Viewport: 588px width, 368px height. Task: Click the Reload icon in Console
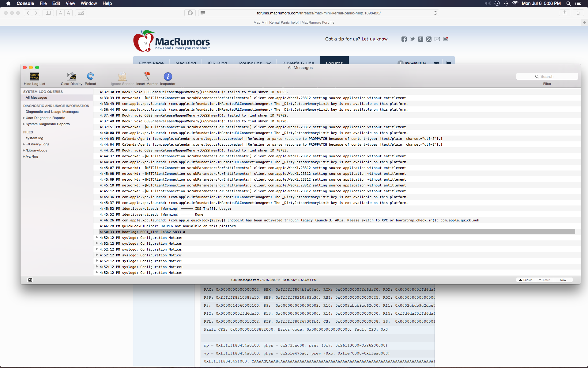[90, 76]
